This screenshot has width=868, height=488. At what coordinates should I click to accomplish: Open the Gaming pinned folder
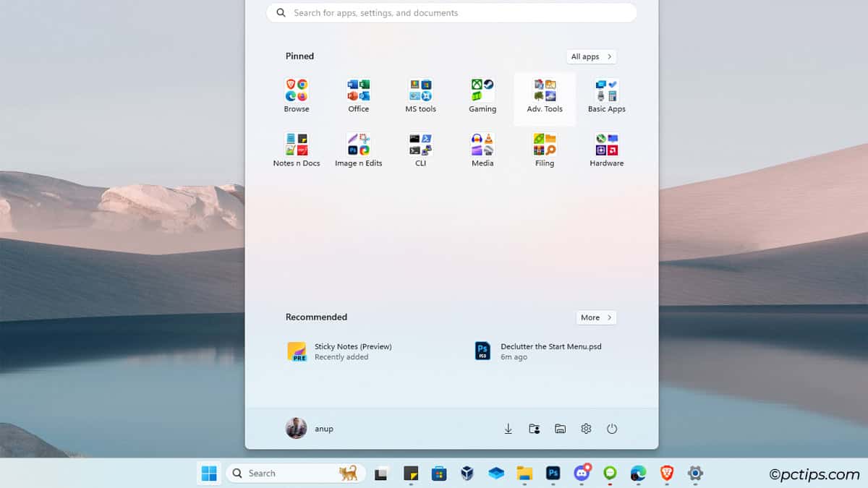(482, 94)
